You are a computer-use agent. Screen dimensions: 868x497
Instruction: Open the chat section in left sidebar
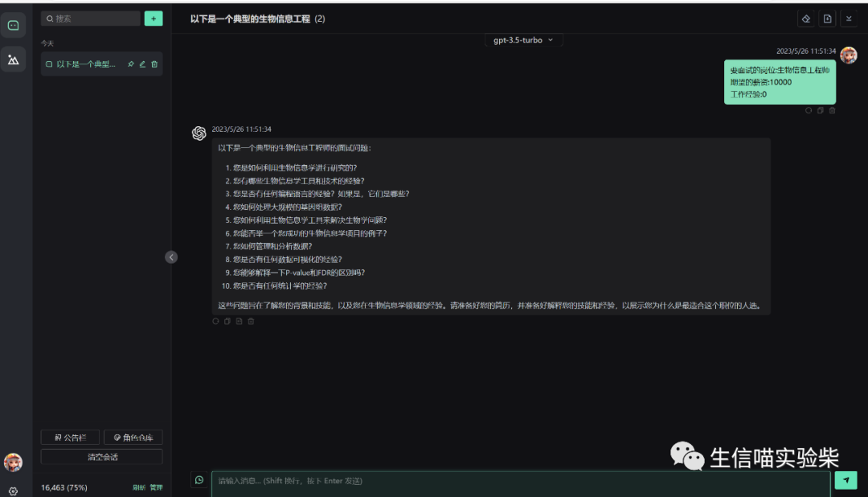[x=13, y=26]
